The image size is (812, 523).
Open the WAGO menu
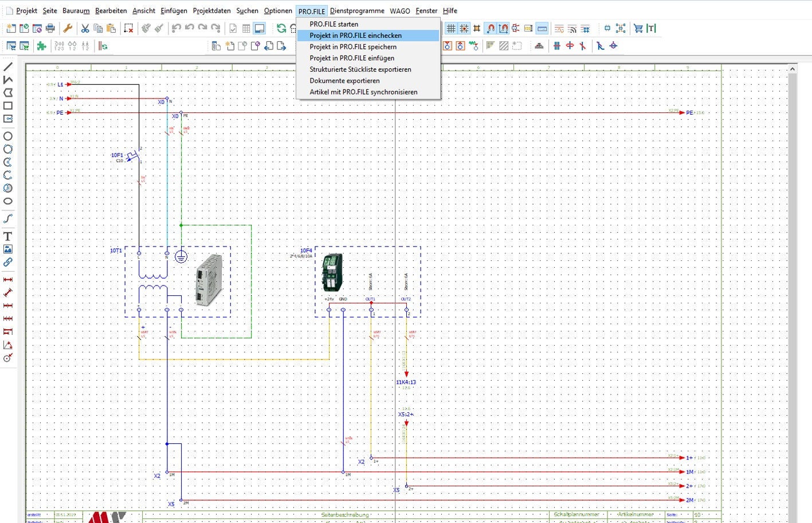pyautogui.click(x=399, y=10)
